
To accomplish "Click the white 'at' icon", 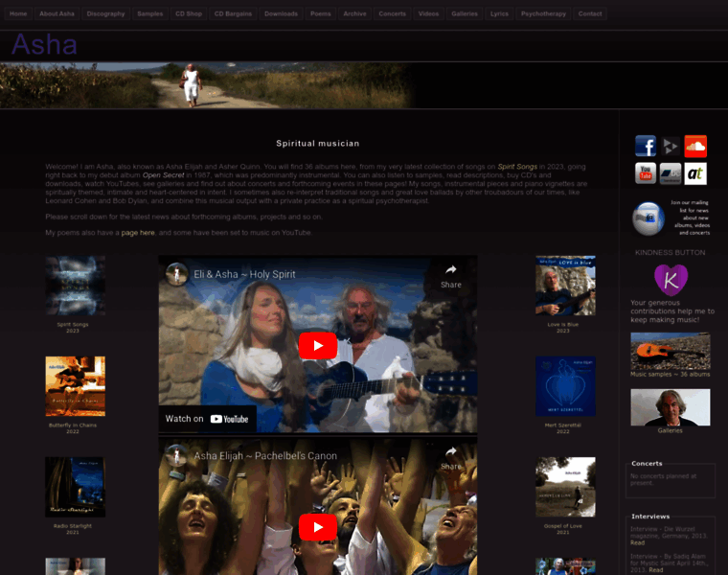I will pyautogui.click(x=695, y=173).
